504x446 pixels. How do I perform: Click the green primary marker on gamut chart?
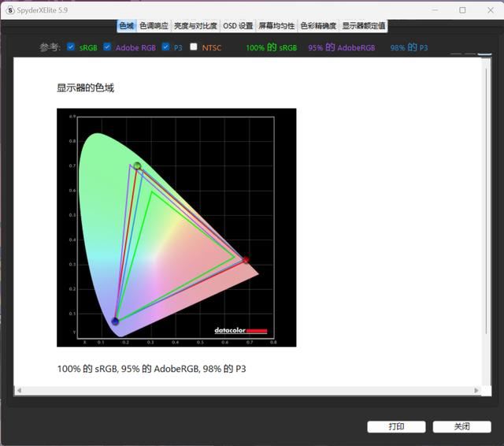click(137, 165)
